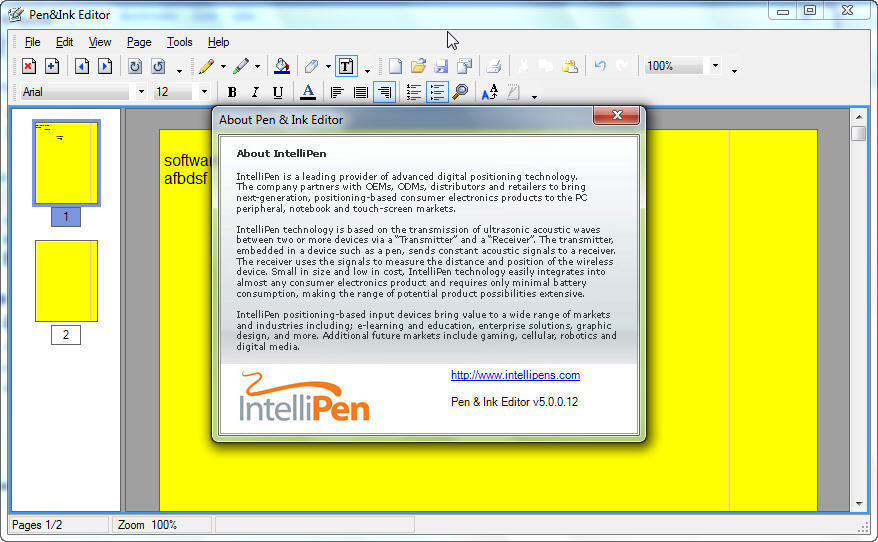This screenshot has height=542, width=878.
Task: Go to the next page arrow
Action: 105,67
